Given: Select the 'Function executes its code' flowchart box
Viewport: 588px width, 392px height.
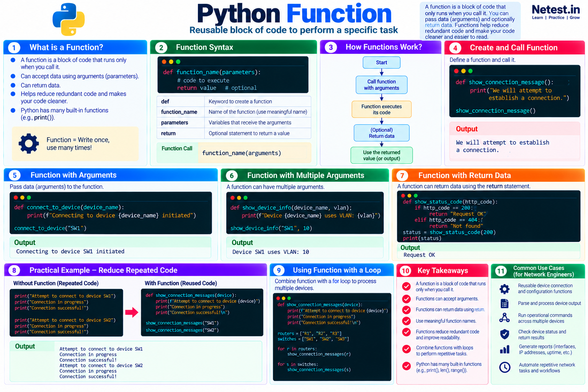Looking at the screenshot, I should click(x=382, y=109).
